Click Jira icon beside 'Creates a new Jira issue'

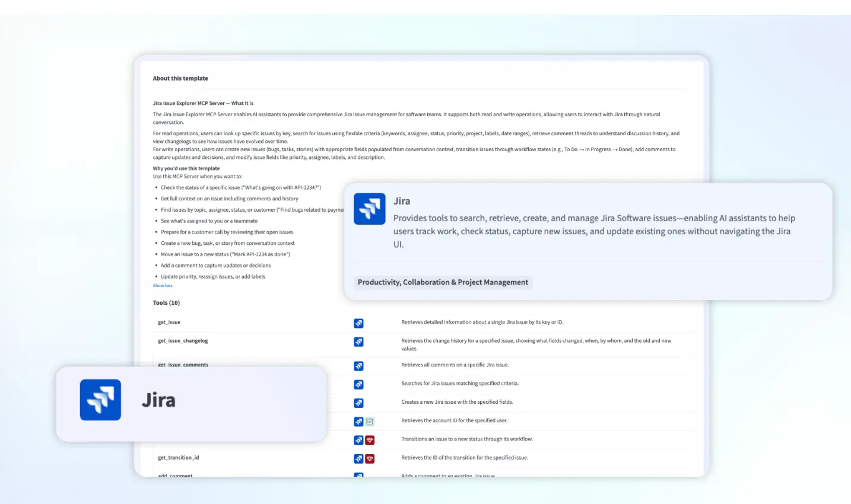click(x=358, y=403)
